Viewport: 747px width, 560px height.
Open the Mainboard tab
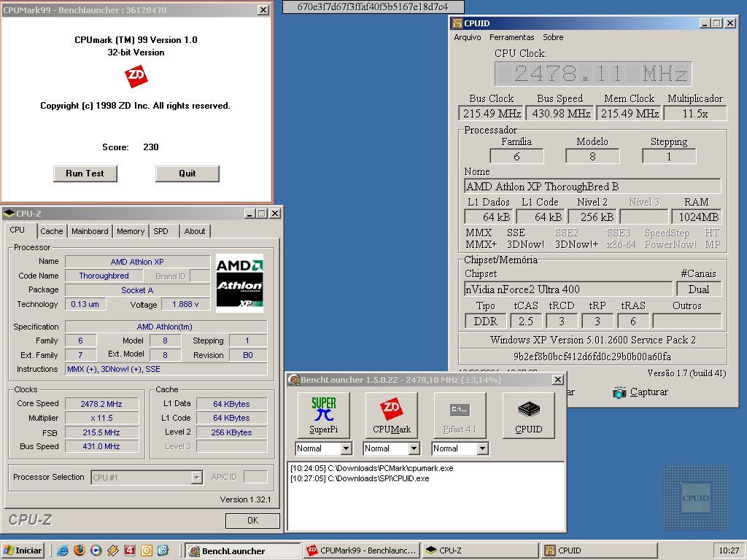pyautogui.click(x=90, y=231)
